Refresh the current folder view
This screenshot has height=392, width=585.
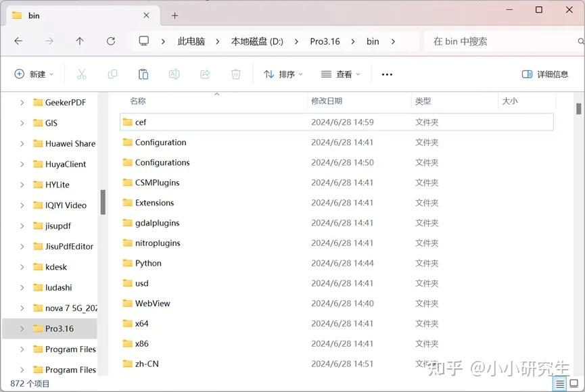(x=111, y=41)
